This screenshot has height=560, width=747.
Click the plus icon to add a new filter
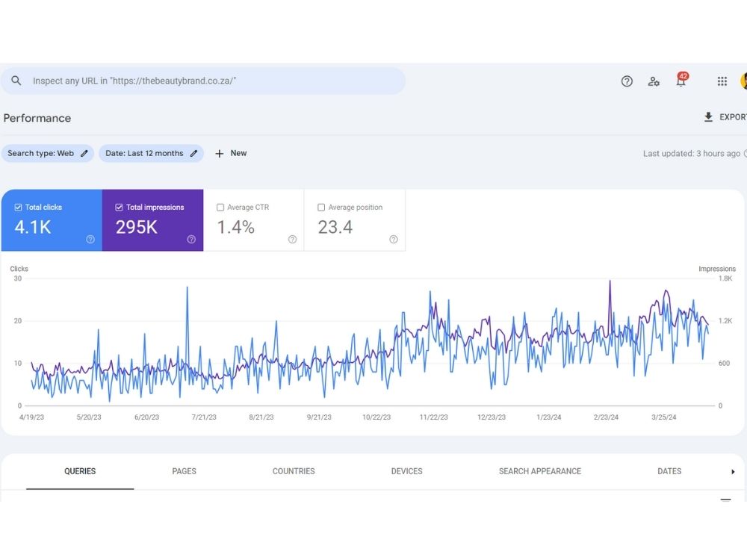point(219,153)
